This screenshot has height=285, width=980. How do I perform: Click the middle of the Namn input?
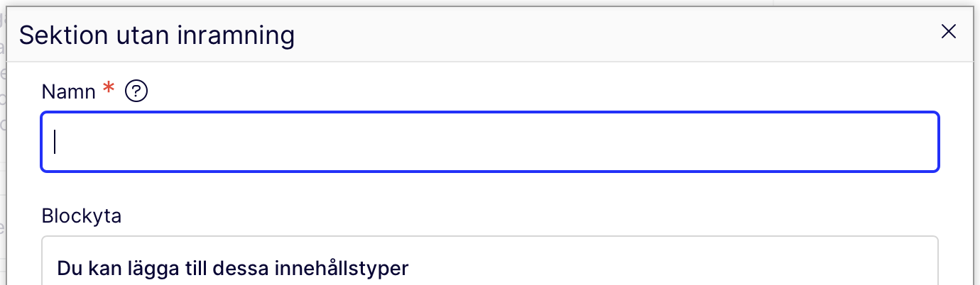(x=490, y=142)
